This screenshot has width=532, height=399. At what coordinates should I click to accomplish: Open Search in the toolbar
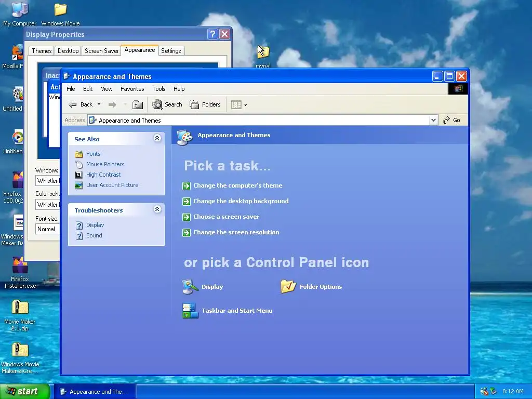pyautogui.click(x=167, y=104)
